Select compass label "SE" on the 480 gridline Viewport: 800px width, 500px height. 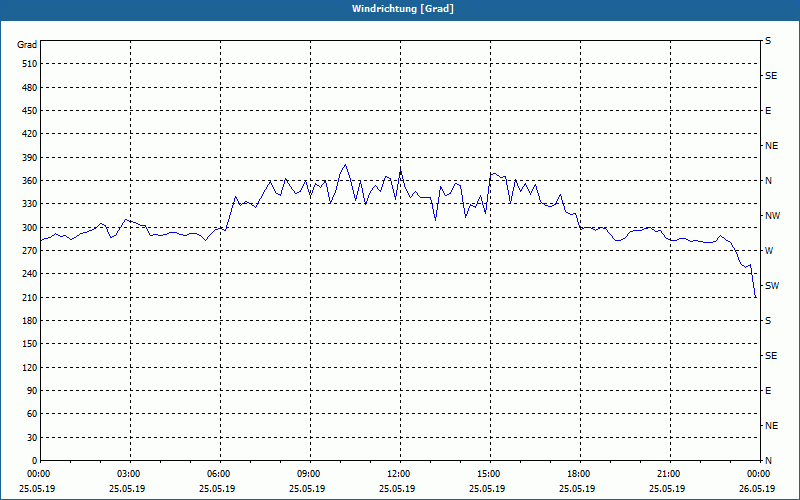coord(771,76)
